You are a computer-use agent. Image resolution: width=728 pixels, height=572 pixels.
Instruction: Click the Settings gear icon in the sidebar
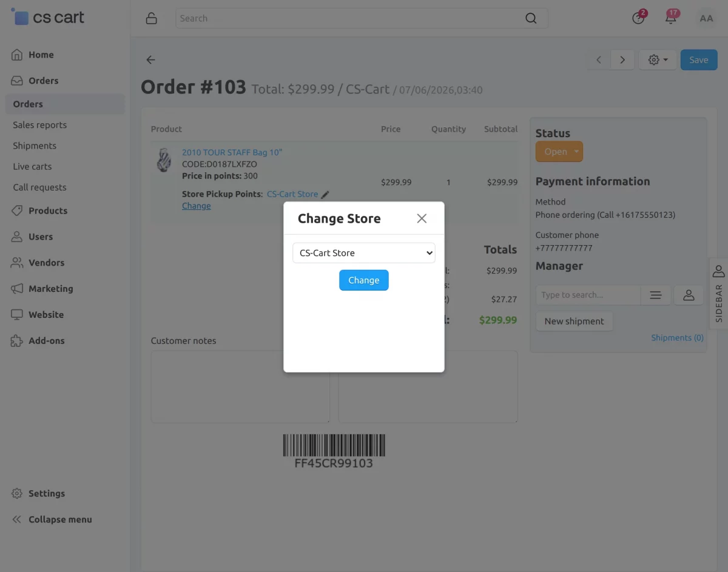click(x=17, y=494)
